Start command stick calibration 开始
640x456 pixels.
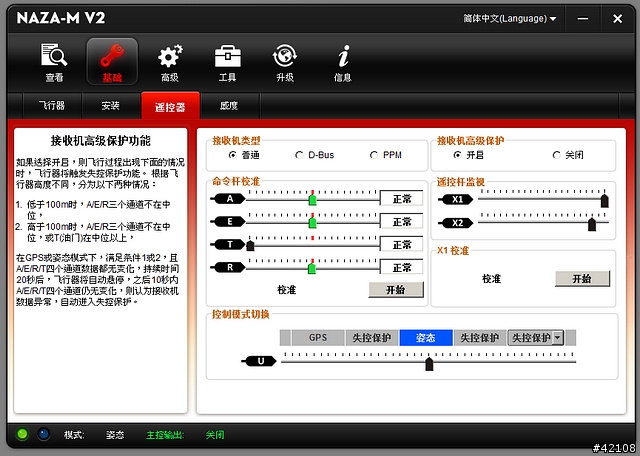[396, 290]
